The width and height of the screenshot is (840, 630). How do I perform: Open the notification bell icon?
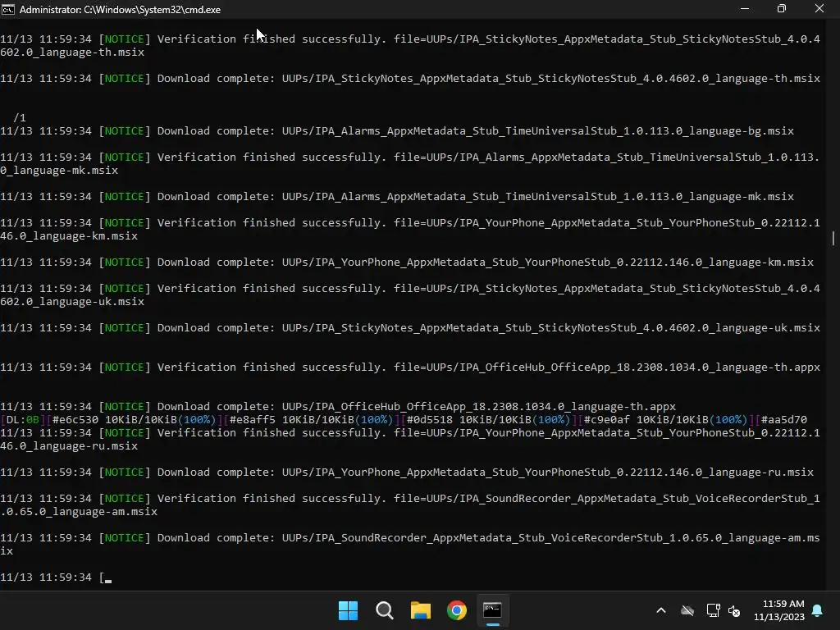pyautogui.click(x=818, y=610)
